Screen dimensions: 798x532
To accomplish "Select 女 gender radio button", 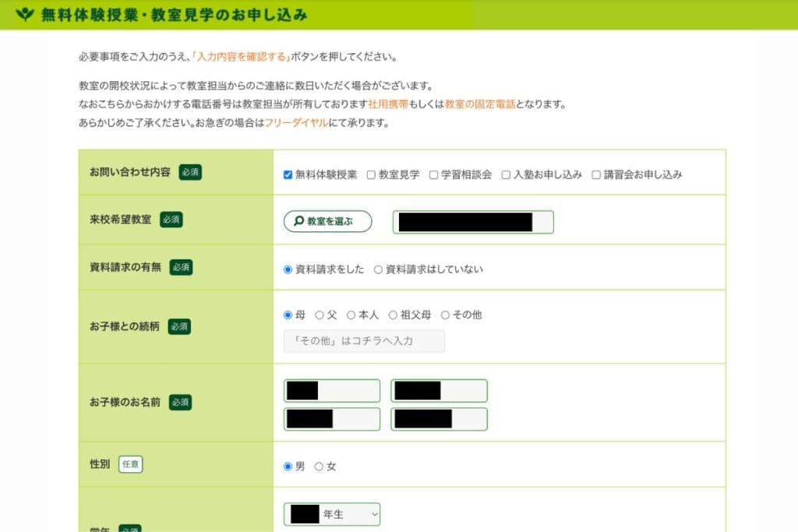I will tap(319, 467).
